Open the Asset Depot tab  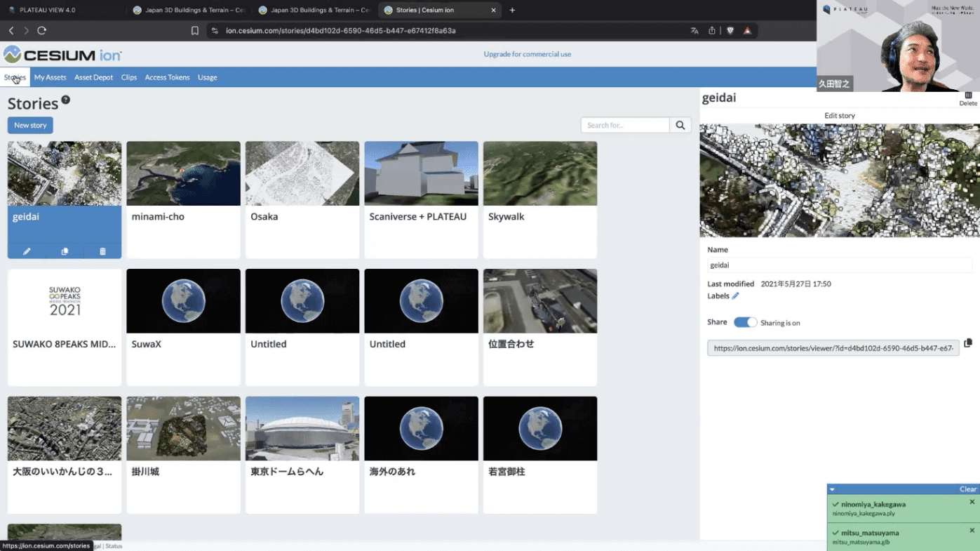(x=93, y=77)
